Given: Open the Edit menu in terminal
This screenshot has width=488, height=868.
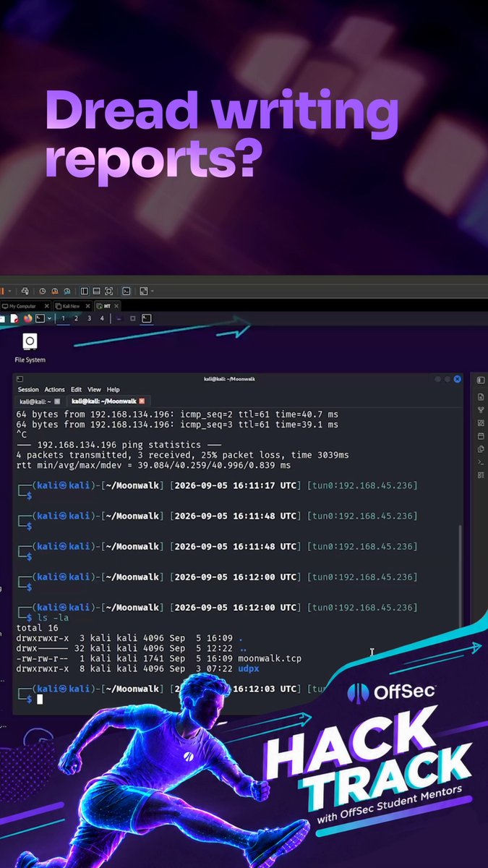Looking at the screenshot, I should 76,389.
